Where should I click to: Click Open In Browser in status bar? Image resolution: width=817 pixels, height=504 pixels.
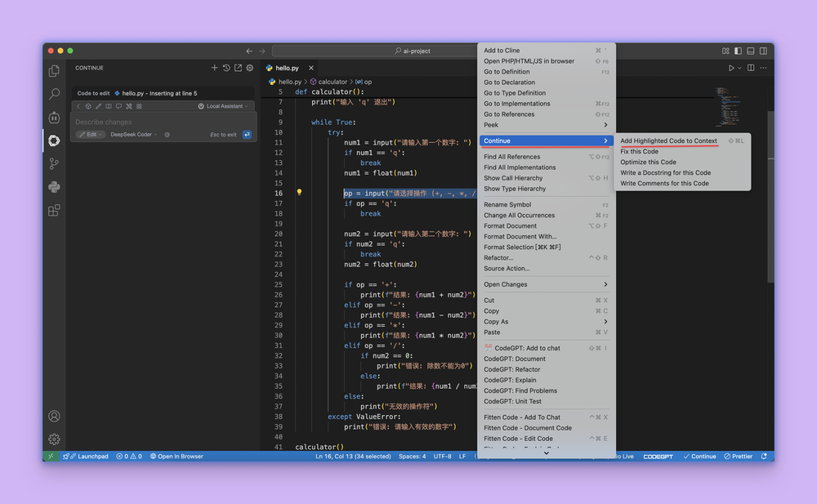pos(176,457)
